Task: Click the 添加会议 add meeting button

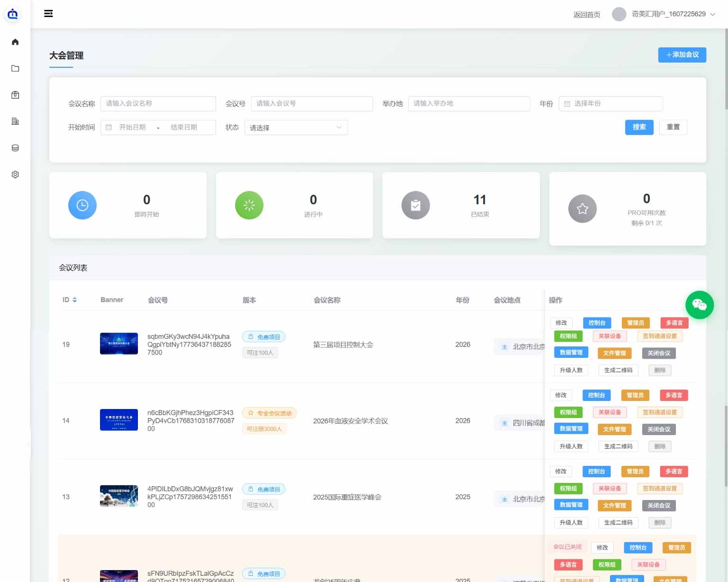Action: tap(682, 55)
